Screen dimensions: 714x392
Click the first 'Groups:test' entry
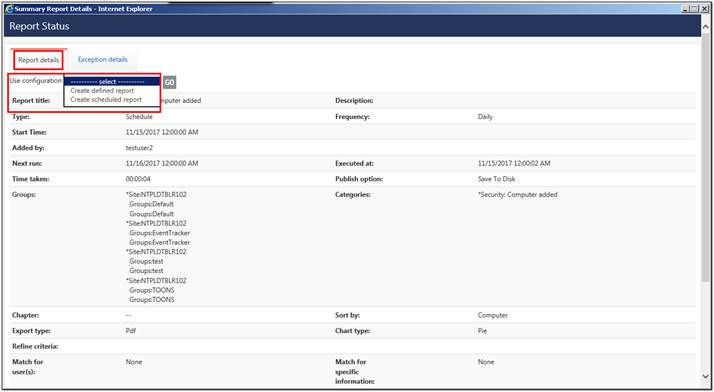point(146,261)
